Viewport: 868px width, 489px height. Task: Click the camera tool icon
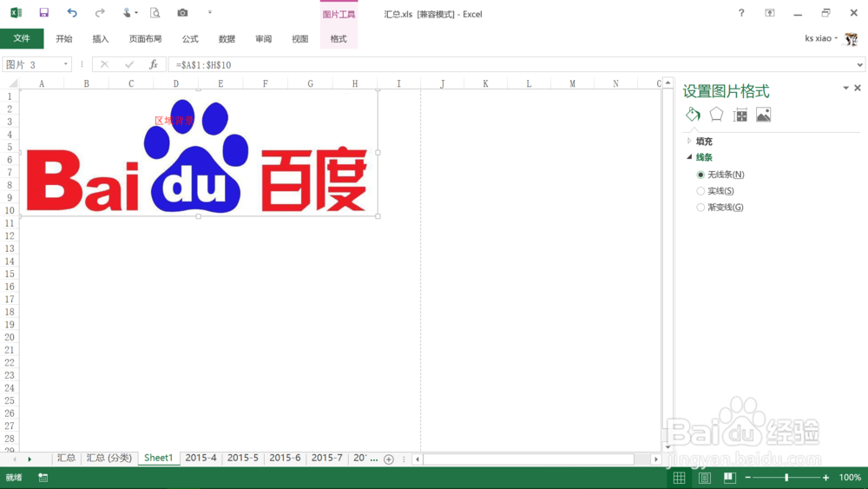tap(182, 13)
